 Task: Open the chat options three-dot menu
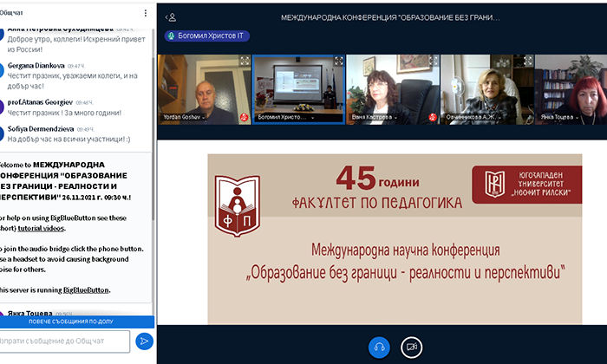tap(146, 13)
